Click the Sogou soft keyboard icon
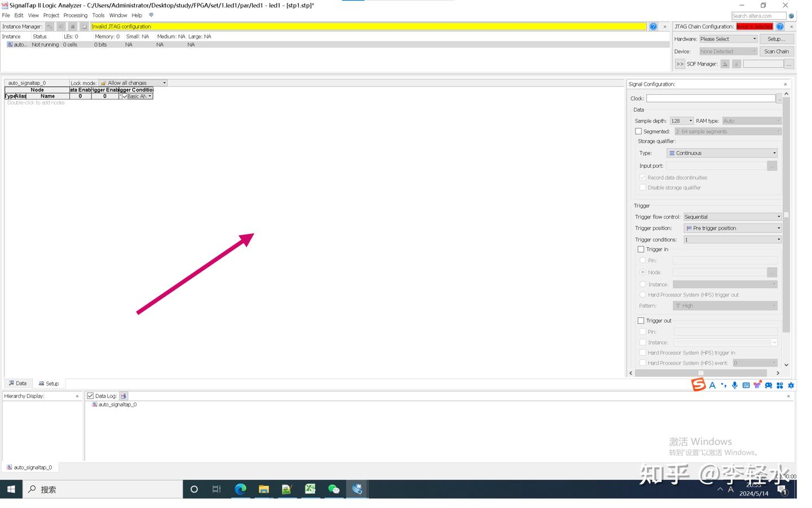The height and width of the screenshot is (508, 812). pos(746,386)
